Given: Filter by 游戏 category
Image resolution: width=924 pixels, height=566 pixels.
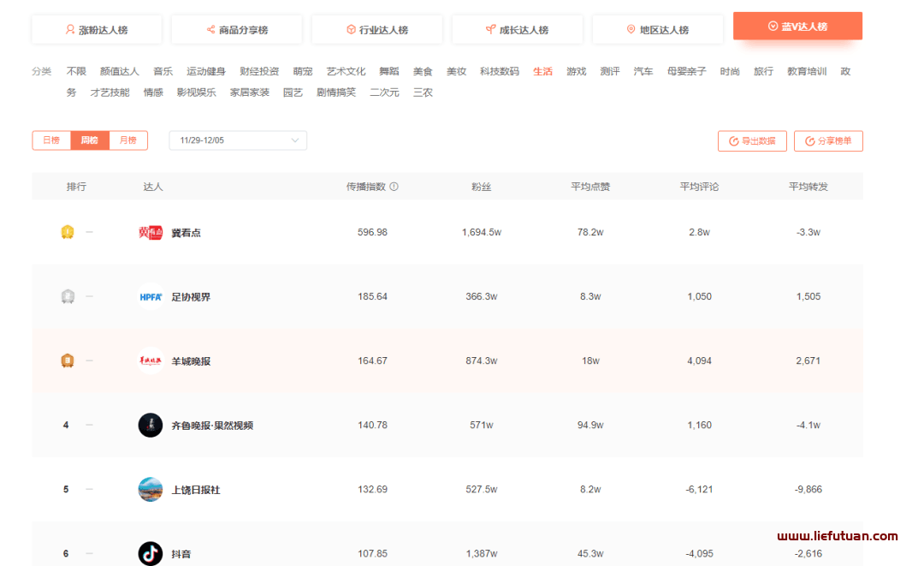Looking at the screenshot, I should click(577, 71).
